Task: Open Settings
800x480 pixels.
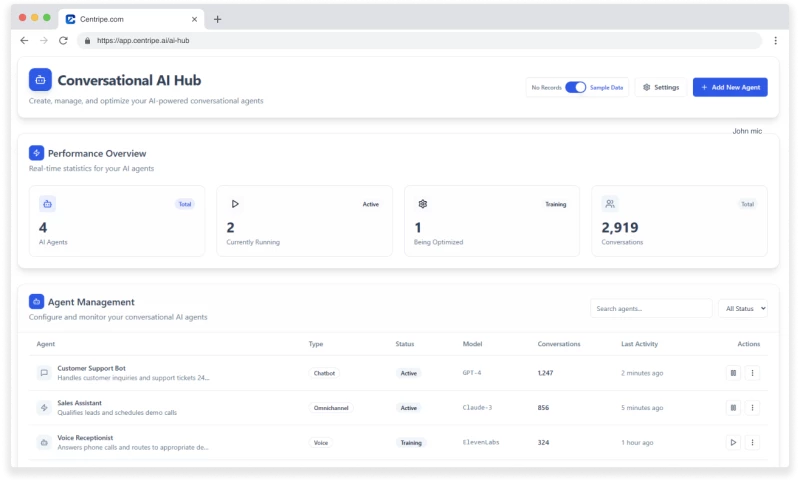Action: 661,87
